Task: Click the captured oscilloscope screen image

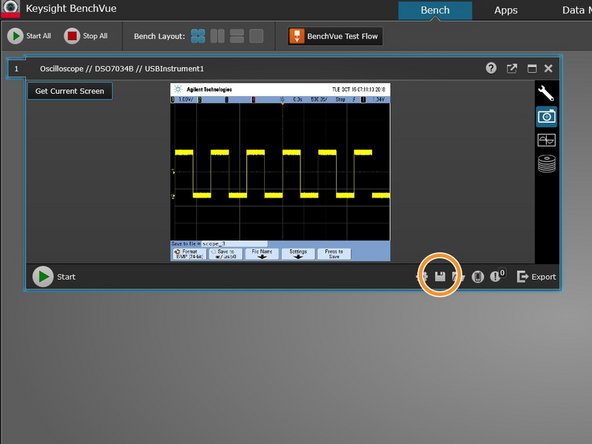Action: point(280,172)
